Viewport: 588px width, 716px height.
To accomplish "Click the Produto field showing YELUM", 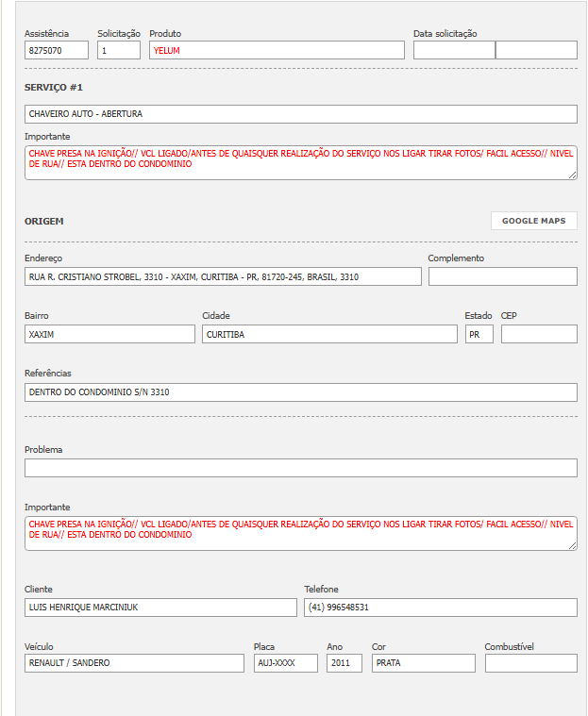I will [x=277, y=51].
